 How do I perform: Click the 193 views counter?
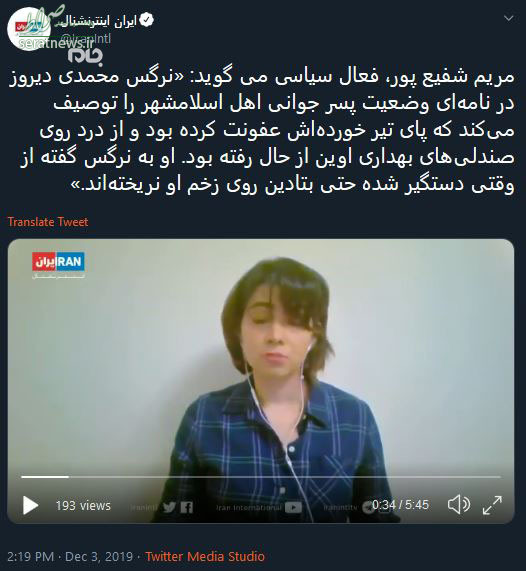point(83,505)
